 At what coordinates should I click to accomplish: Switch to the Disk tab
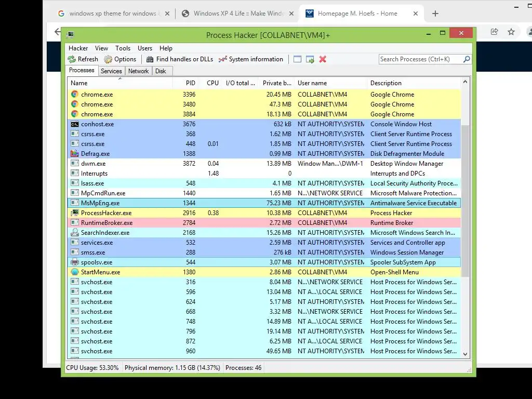tap(161, 71)
